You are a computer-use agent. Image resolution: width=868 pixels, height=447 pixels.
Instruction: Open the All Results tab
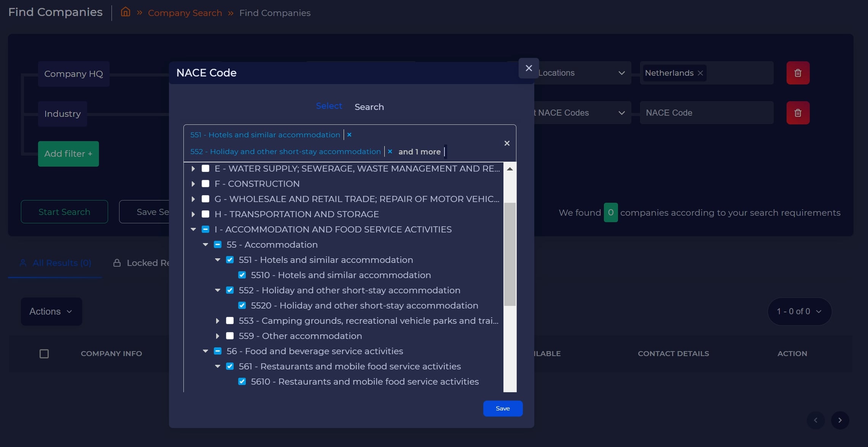55,263
